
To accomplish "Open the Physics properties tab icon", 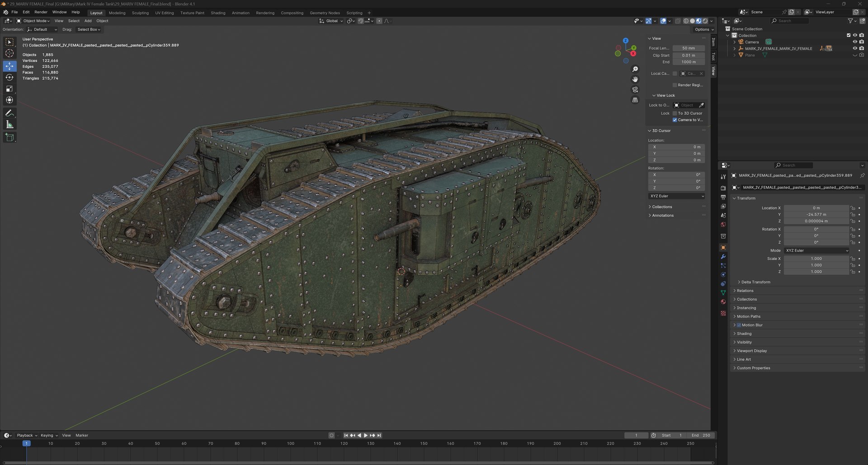I will click(723, 275).
